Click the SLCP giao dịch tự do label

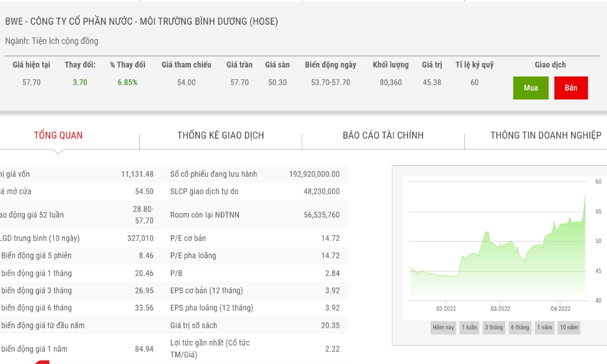tap(205, 191)
